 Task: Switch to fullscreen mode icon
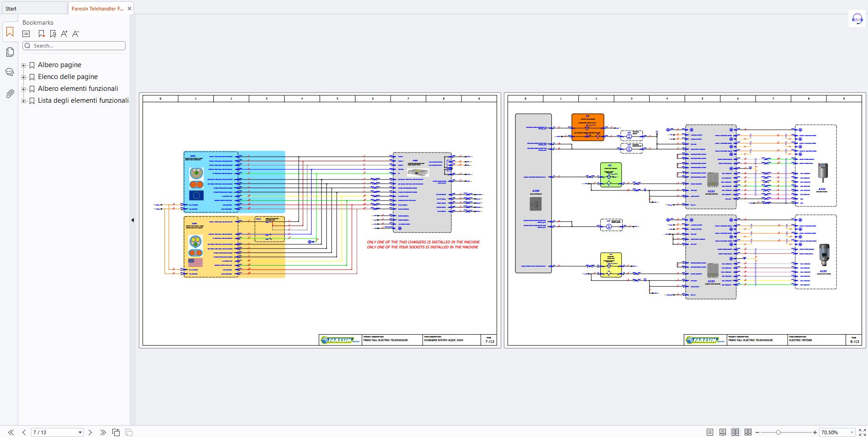(863, 432)
